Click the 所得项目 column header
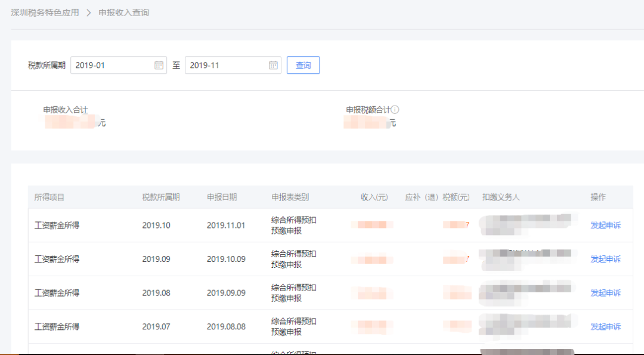Image resolution: width=644 pixels, height=355 pixels. (49, 197)
